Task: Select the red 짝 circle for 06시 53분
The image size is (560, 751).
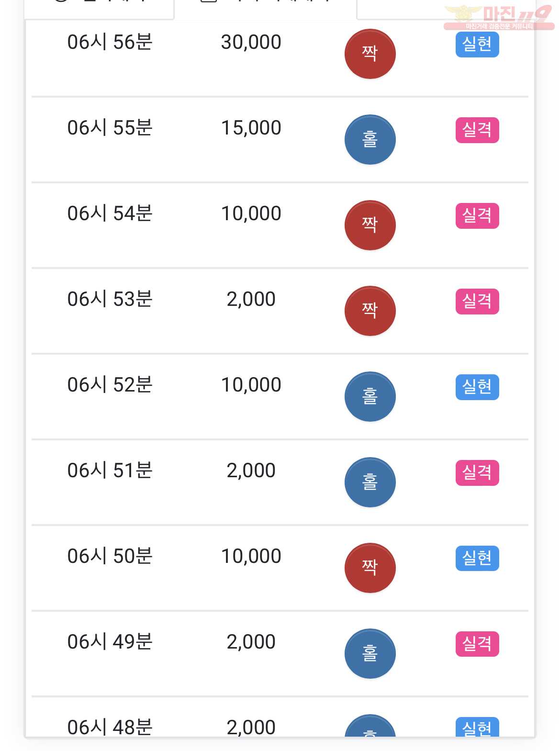Action: point(370,311)
